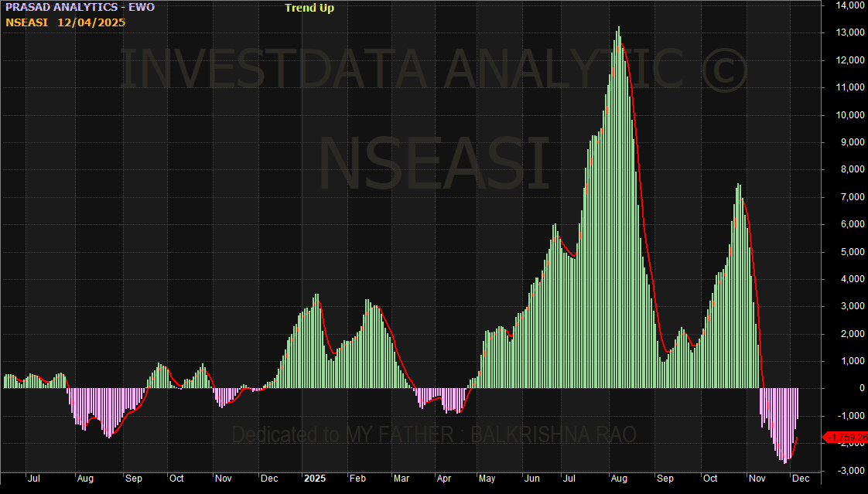Image resolution: width=868 pixels, height=494 pixels.
Task: Click the INVESTDATA ANALYTIC copyright watermark
Action: tap(434, 70)
